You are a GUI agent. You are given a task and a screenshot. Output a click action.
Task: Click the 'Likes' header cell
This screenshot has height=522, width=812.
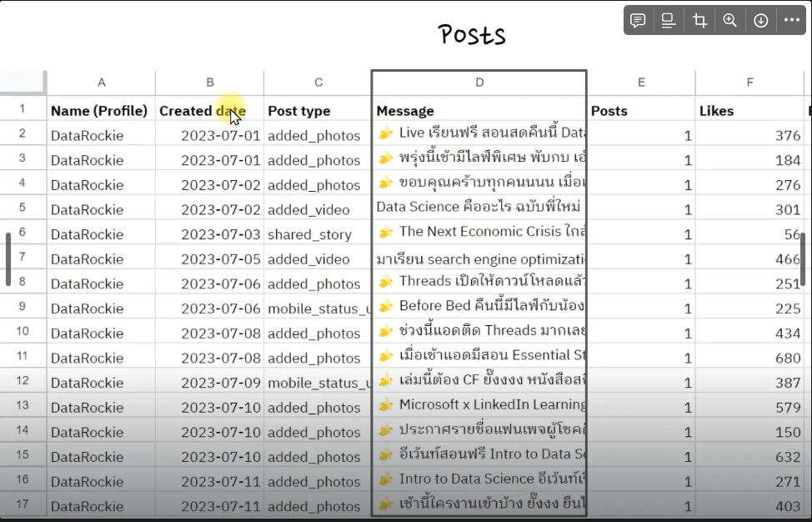[716, 111]
